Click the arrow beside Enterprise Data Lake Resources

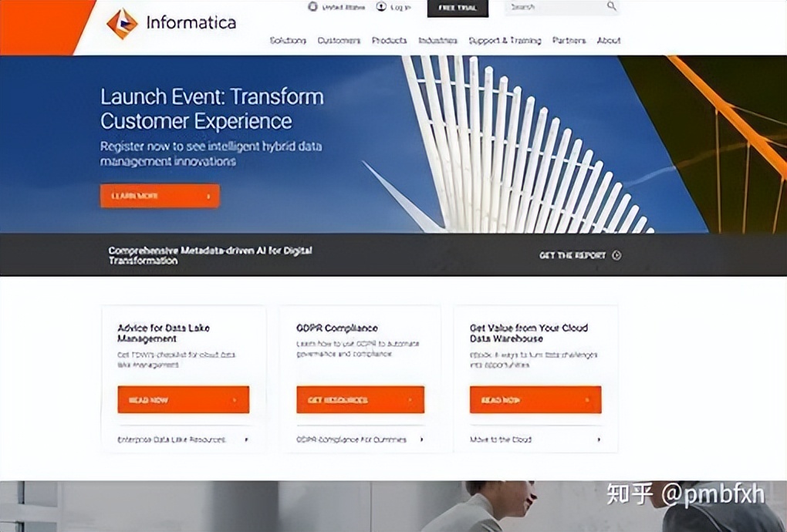coord(246,439)
